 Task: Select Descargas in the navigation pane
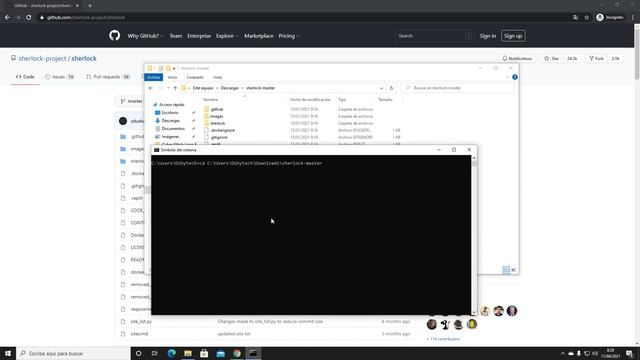click(171, 121)
